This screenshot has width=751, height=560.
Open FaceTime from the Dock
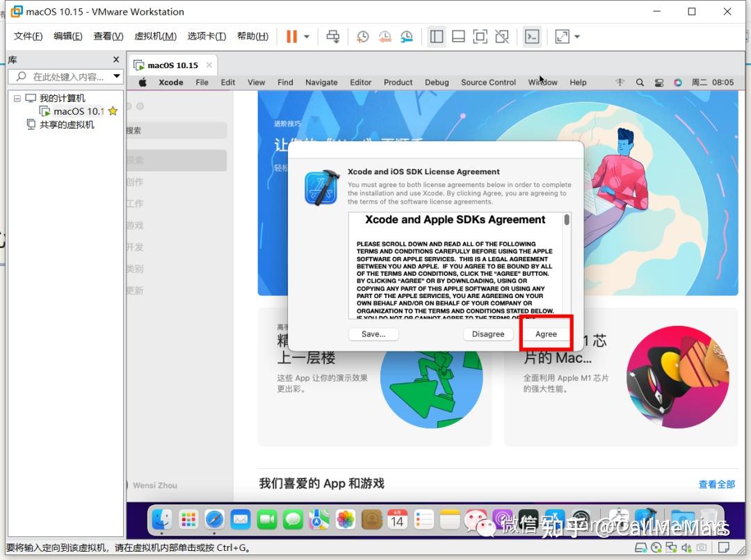pyautogui.click(x=267, y=519)
